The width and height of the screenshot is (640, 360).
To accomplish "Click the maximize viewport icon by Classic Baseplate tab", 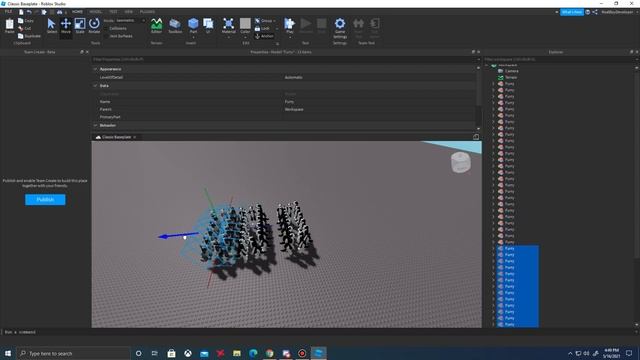I will [476, 137].
